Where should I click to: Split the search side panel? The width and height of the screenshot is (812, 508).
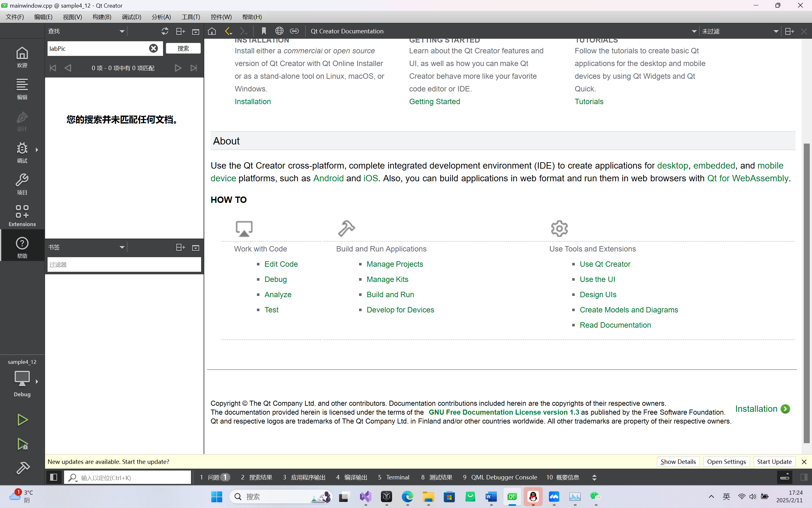point(180,31)
